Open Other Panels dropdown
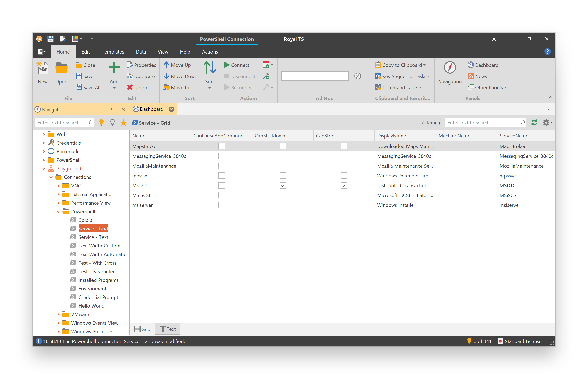Viewport: 588px width, 379px height. [x=487, y=87]
